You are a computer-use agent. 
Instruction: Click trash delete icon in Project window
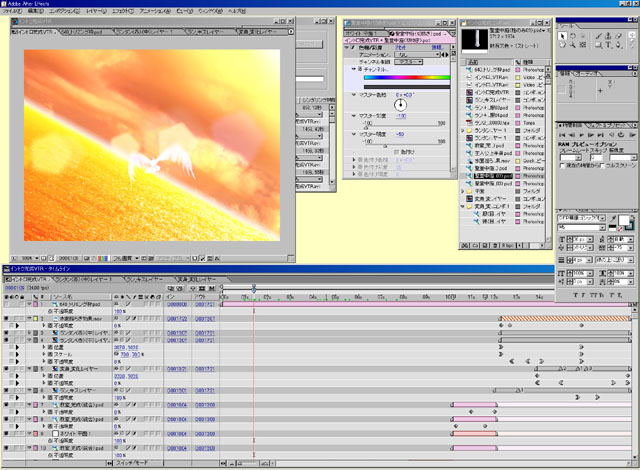[x=495, y=246]
